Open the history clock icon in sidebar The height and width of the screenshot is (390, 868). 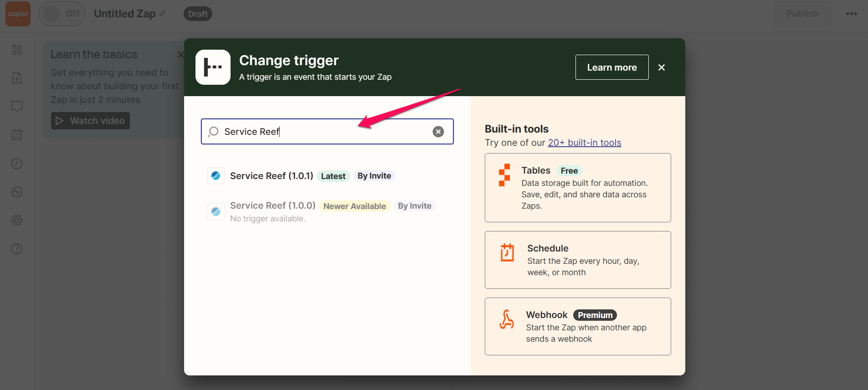(x=17, y=164)
